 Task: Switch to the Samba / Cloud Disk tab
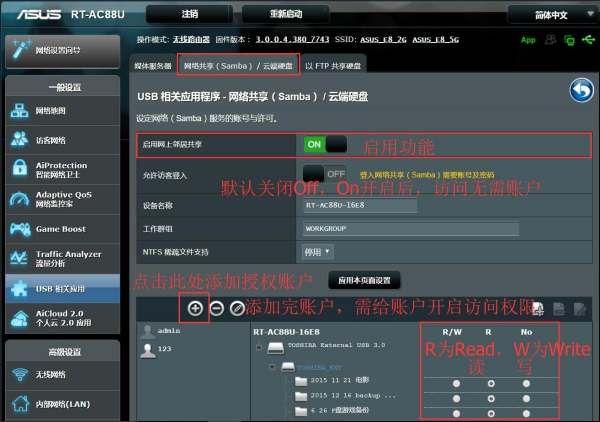pyautogui.click(x=238, y=66)
